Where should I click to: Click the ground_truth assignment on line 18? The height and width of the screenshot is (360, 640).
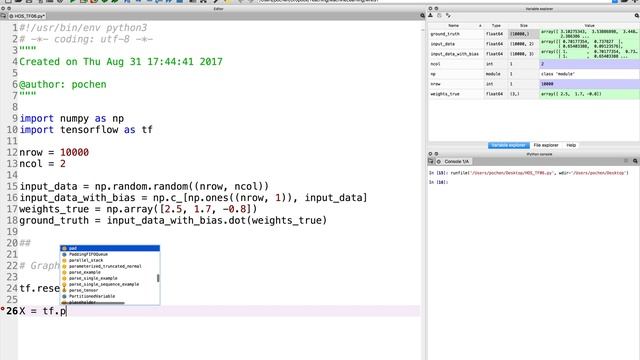click(x=173, y=220)
